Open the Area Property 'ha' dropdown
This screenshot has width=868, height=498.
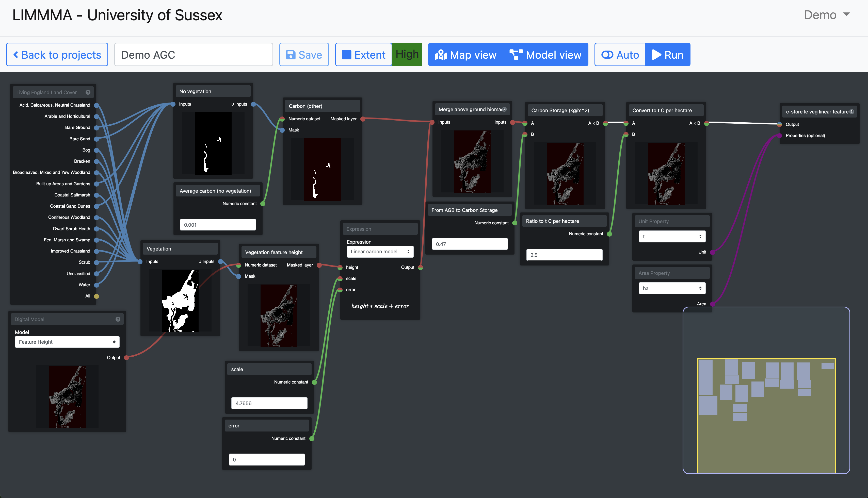pos(672,288)
